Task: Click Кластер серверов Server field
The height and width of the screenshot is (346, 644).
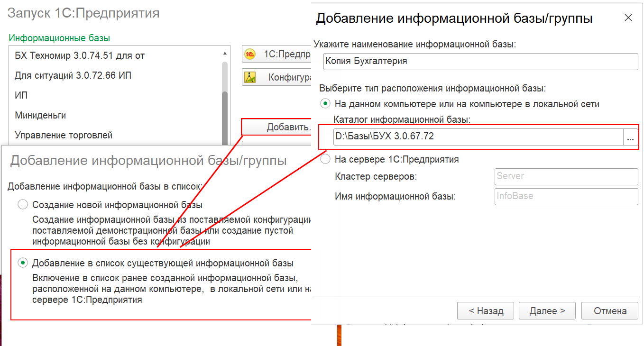Action: point(566,176)
